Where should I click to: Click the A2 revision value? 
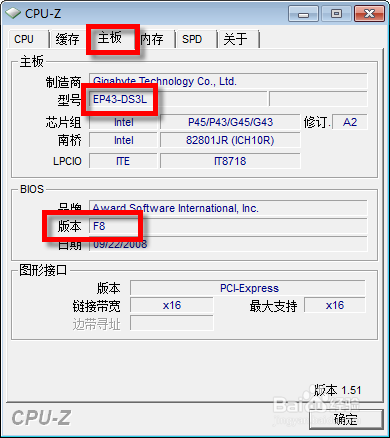click(x=350, y=122)
